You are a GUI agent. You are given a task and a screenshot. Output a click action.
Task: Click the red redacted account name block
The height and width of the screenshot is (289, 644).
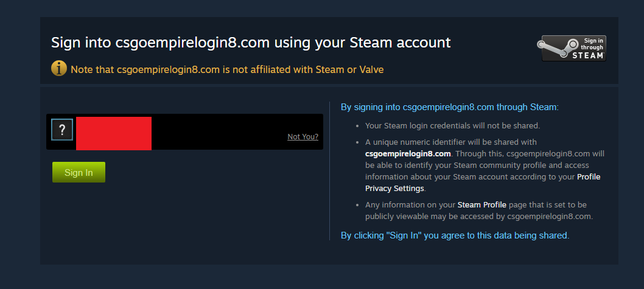[x=114, y=133]
